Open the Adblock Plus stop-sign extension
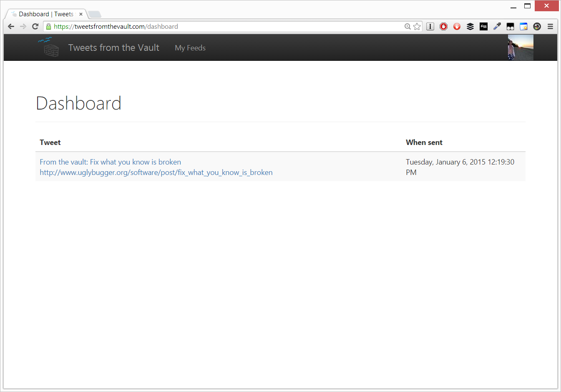The width and height of the screenshot is (561, 392). click(x=443, y=27)
